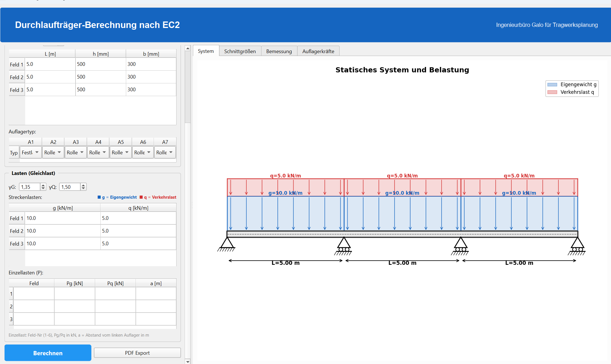Switch to the System tab
This screenshot has width=611, height=364.
206,51
